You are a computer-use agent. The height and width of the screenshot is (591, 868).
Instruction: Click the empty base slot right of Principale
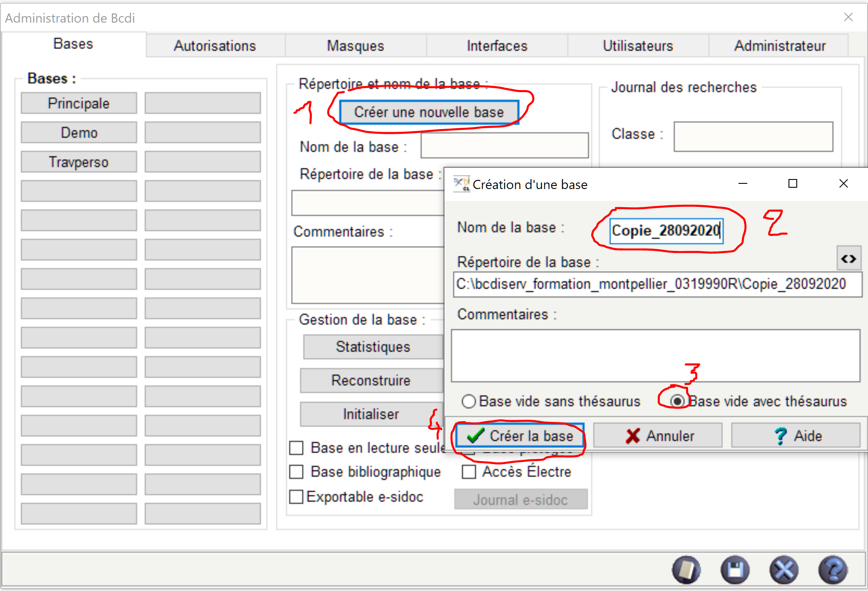(203, 103)
